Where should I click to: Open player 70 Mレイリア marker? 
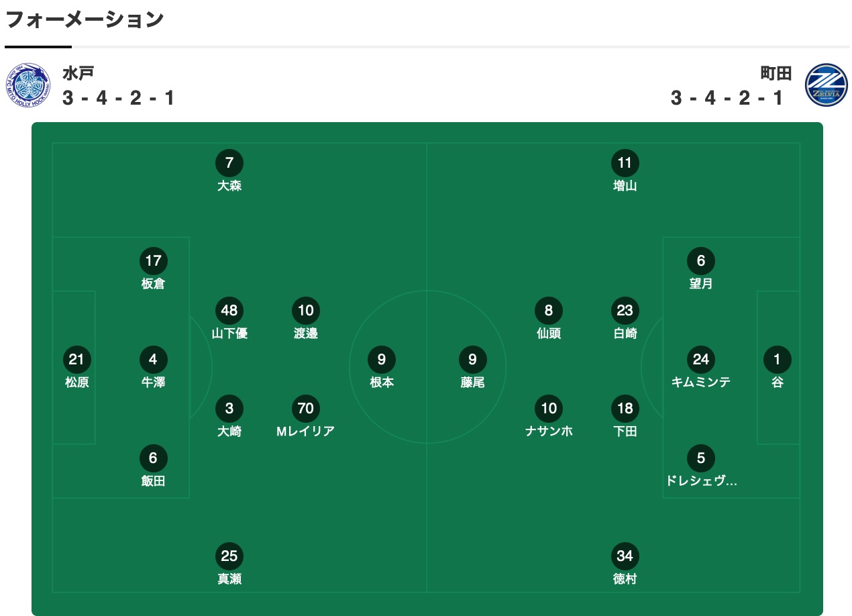pos(305,409)
